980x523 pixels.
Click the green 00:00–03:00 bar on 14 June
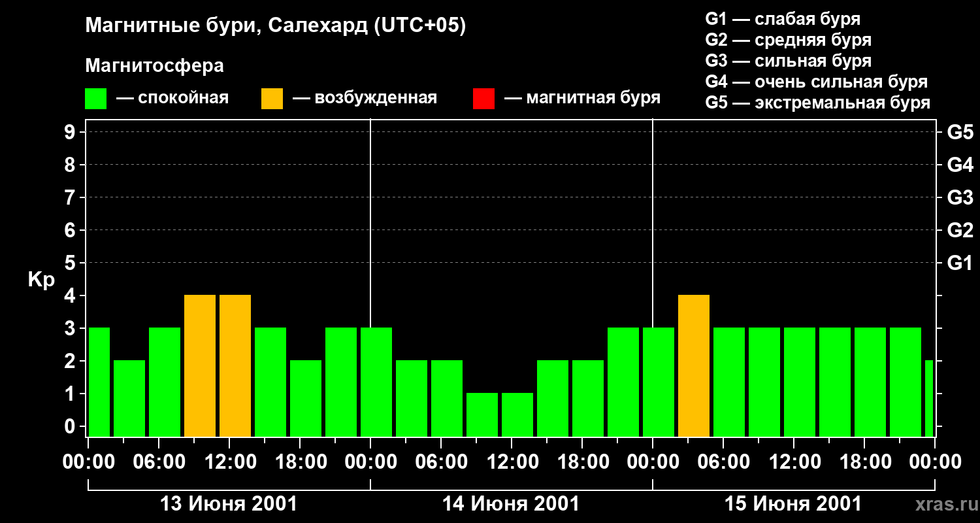pyautogui.click(x=376, y=382)
